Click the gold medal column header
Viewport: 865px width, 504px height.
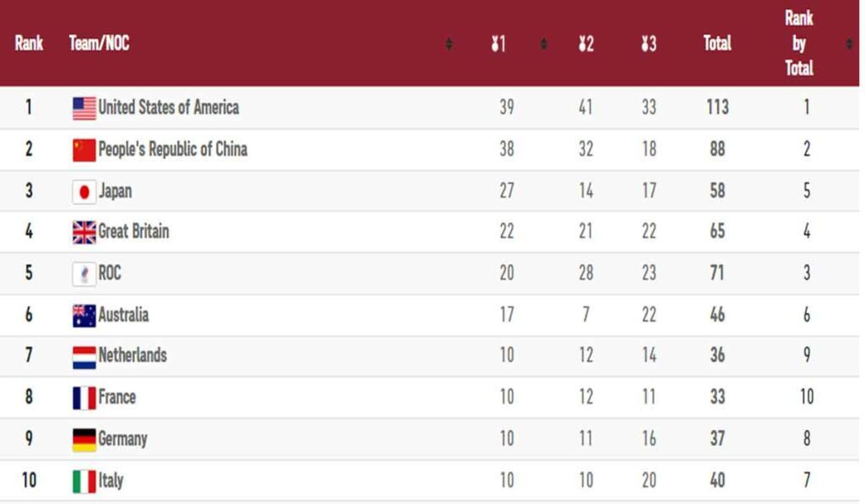pyautogui.click(x=498, y=44)
